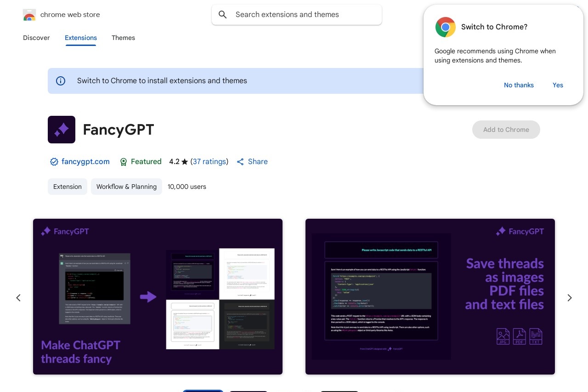Click the rating star icon
Image resolution: width=588 pixels, height=392 pixels.
pyautogui.click(x=185, y=162)
